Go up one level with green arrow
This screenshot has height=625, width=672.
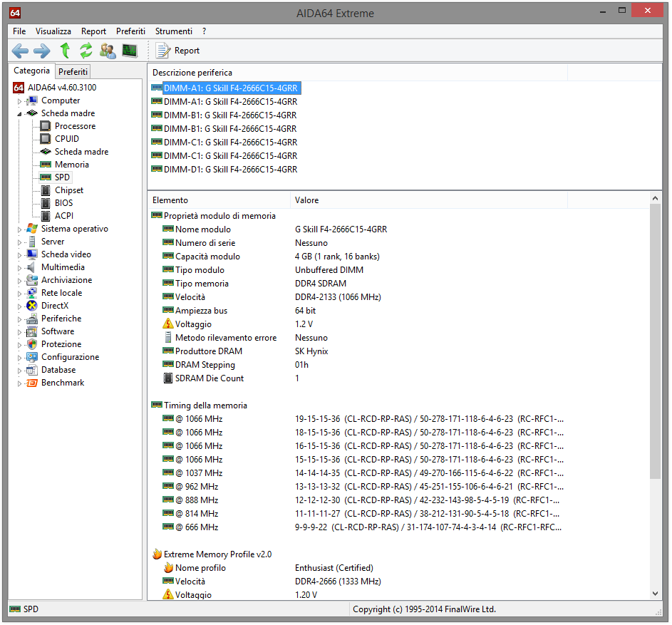(65, 51)
